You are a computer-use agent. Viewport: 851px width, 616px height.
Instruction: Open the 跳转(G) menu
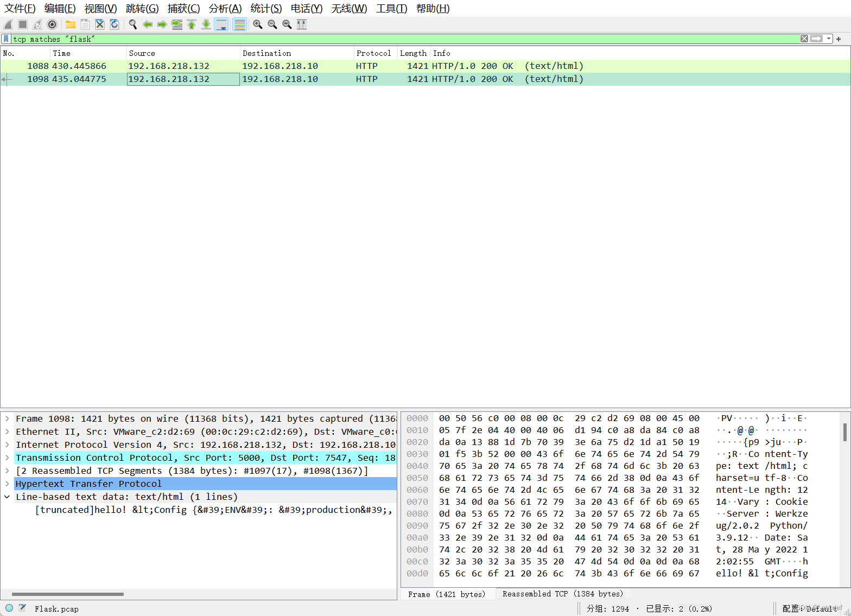pyautogui.click(x=142, y=9)
